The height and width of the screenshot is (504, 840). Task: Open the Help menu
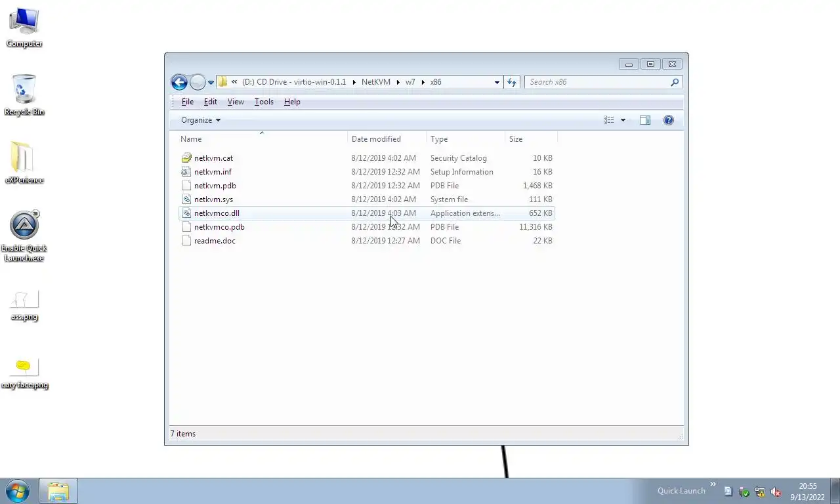click(x=292, y=102)
